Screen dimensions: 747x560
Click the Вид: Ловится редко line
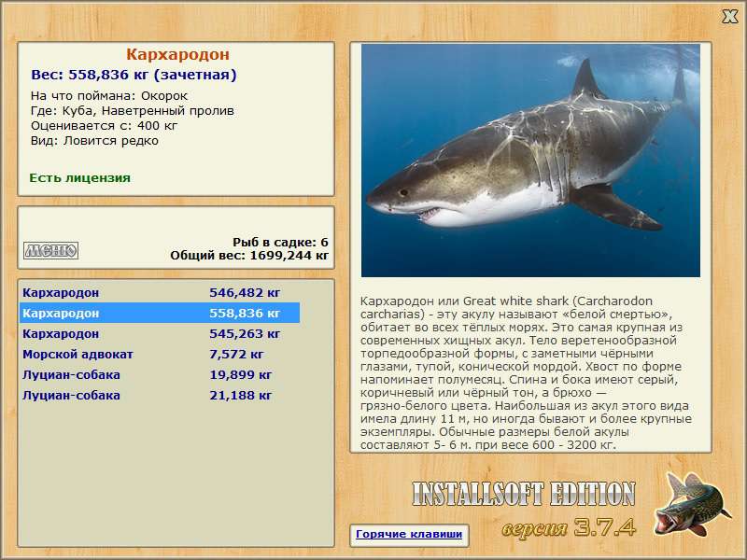click(95, 141)
